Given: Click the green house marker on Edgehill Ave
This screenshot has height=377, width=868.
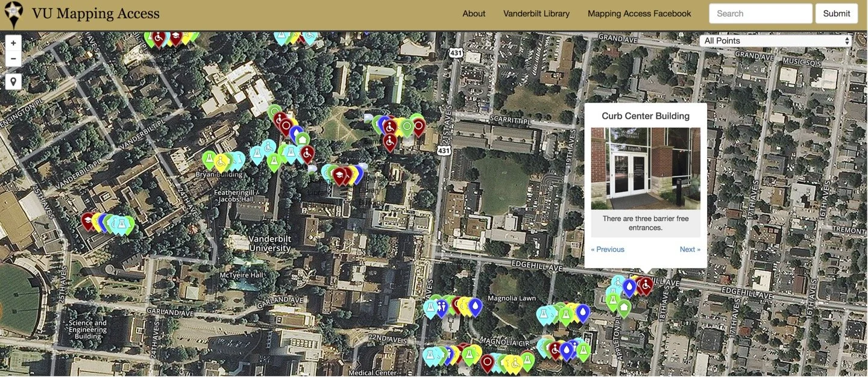Looking at the screenshot, I should [x=624, y=307].
